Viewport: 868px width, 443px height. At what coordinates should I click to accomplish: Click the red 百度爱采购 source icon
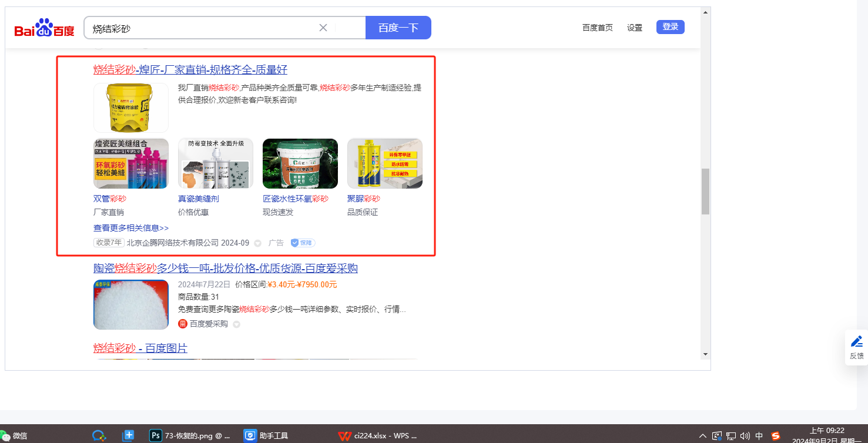[x=183, y=324]
